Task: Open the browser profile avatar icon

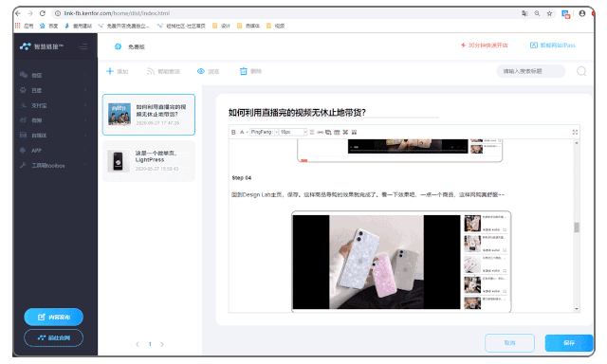Action: 581,13
